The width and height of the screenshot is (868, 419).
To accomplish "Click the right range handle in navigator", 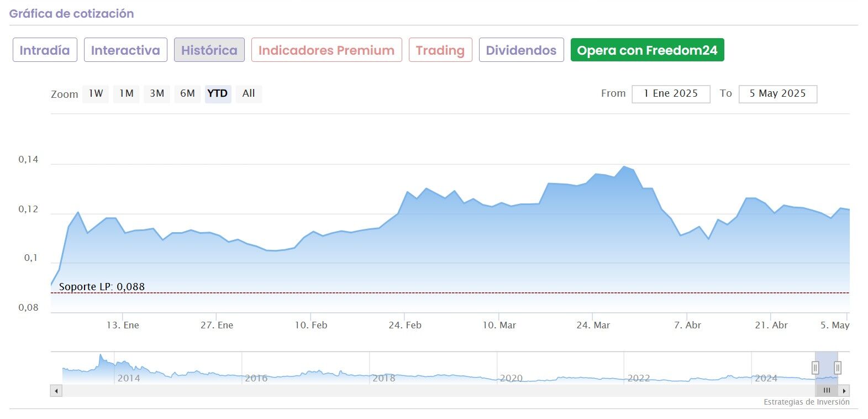I will point(838,368).
